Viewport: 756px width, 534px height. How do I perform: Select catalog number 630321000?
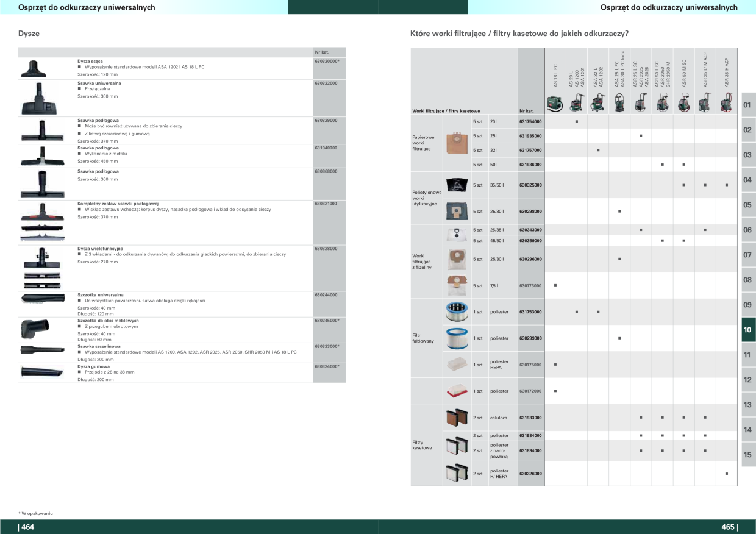(x=326, y=204)
